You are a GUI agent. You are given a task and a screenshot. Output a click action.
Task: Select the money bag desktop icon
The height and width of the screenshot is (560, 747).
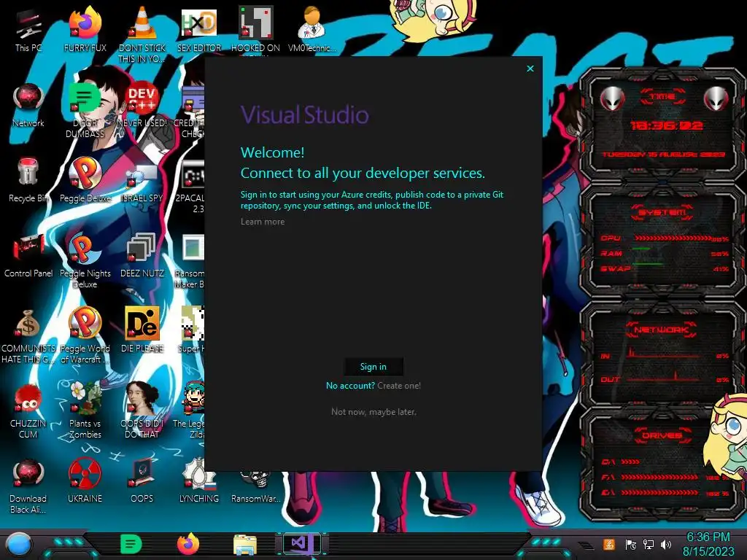tap(28, 335)
